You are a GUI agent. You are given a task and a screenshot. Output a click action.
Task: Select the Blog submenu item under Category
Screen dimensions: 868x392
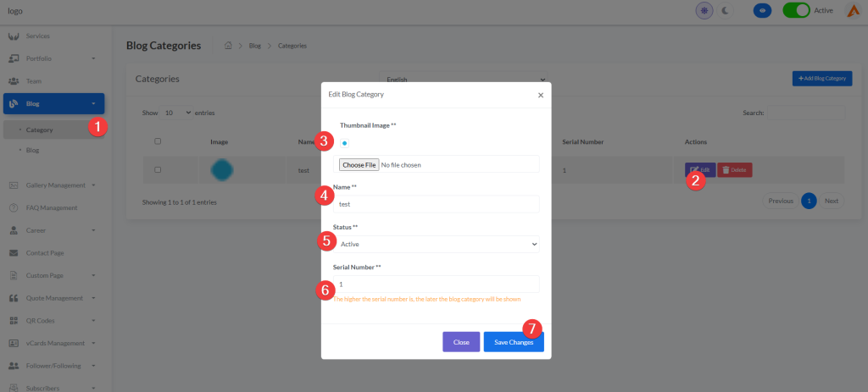[x=33, y=150]
